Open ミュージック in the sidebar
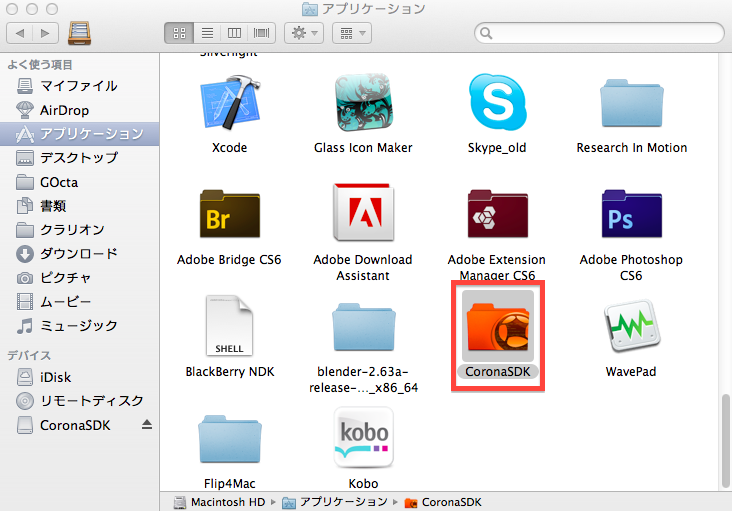Viewport: 732px width, 511px height. coord(79,325)
